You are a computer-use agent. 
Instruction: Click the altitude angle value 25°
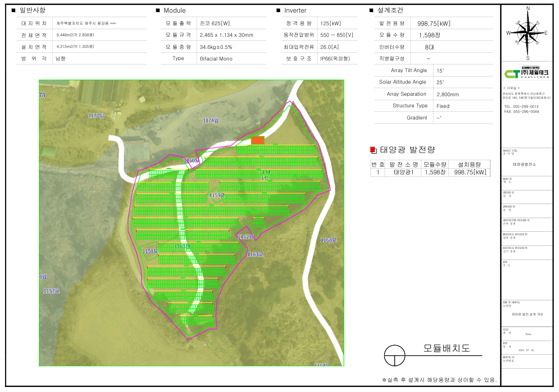tap(440, 82)
